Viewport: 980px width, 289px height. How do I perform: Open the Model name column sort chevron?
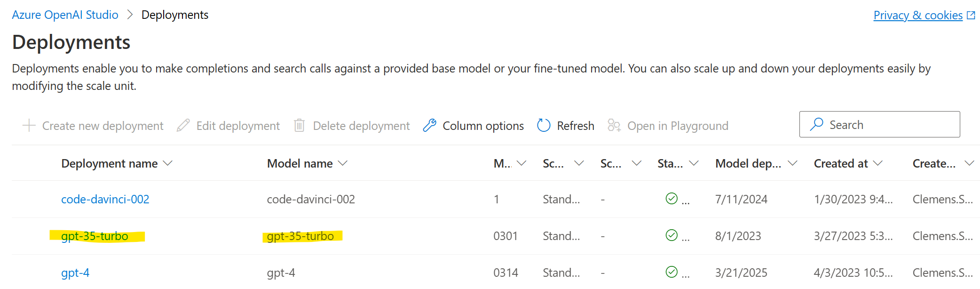[x=343, y=163]
